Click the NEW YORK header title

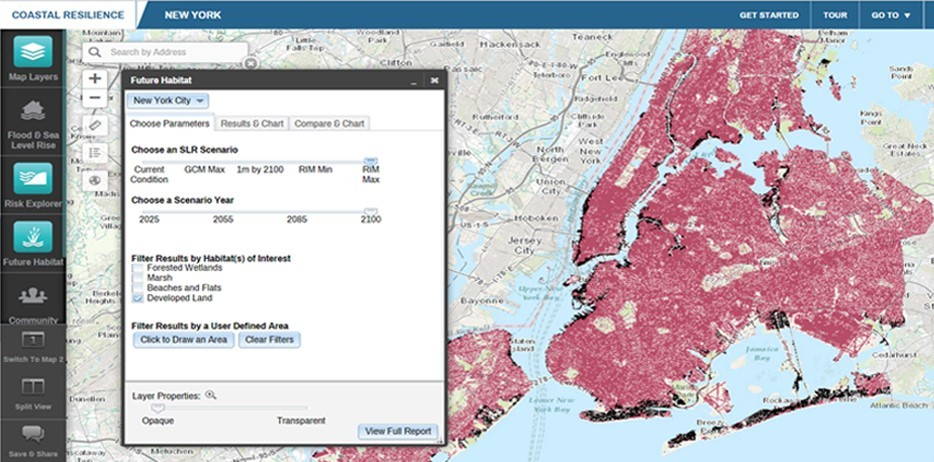pyautogui.click(x=192, y=15)
